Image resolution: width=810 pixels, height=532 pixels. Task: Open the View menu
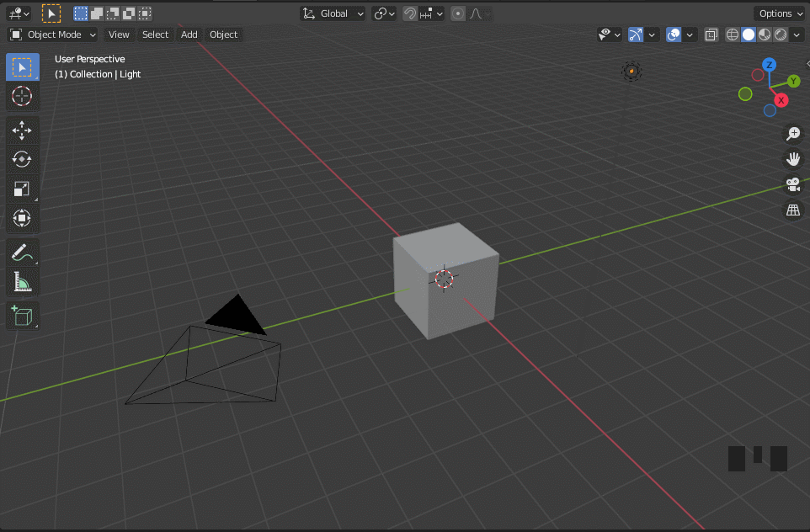click(x=118, y=35)
